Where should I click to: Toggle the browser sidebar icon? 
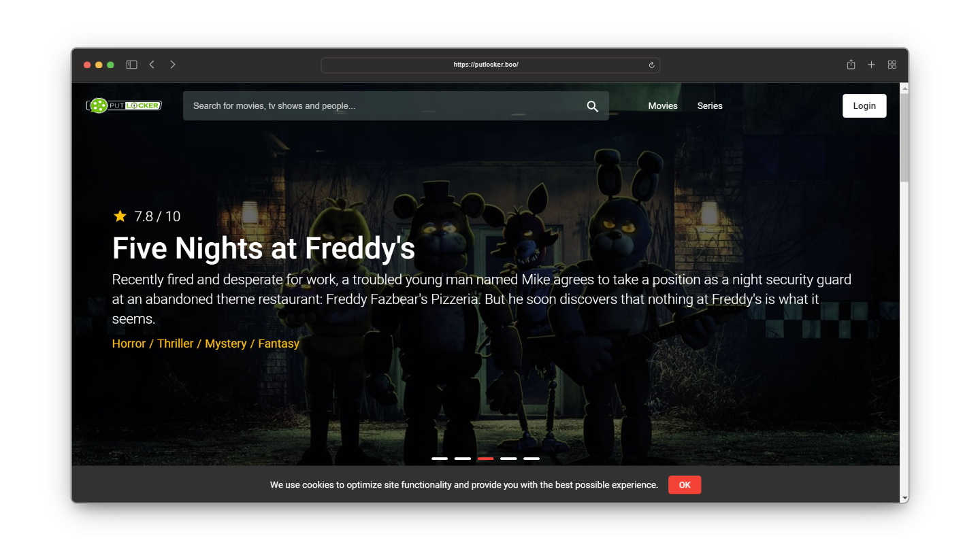[x=132, y=65]
